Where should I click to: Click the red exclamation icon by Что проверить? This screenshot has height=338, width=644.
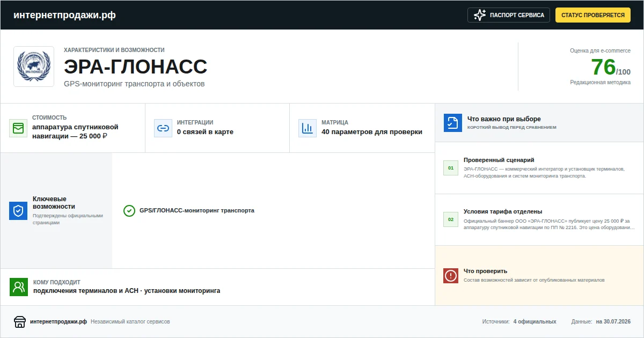[451, 276]
